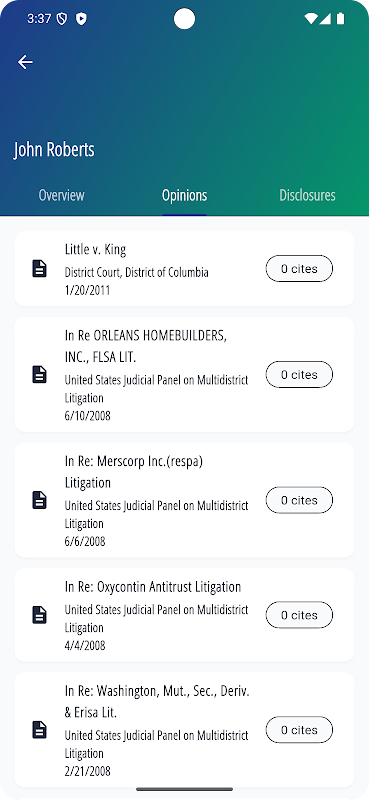Click 0 cites button for Oxycontin Antitrust

[x=299, y=615]
